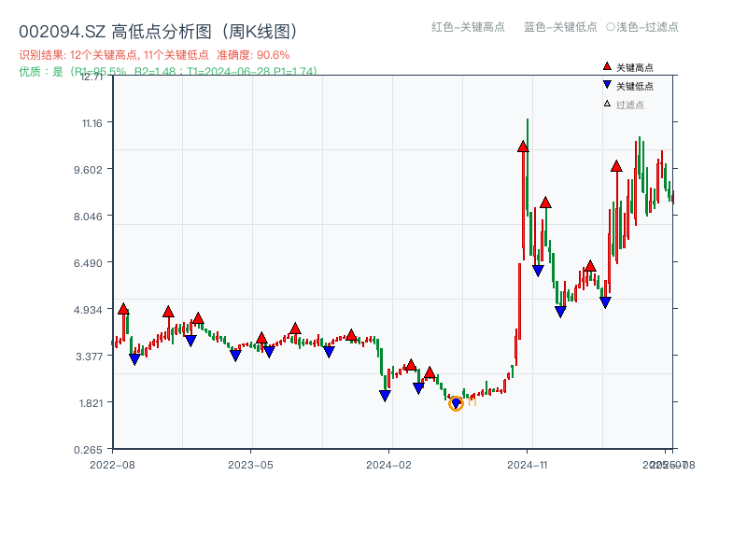
Task: Click the red 识别结果 accuracy 90.6% line
Action: pyautogui.click(x=154, y=55)
